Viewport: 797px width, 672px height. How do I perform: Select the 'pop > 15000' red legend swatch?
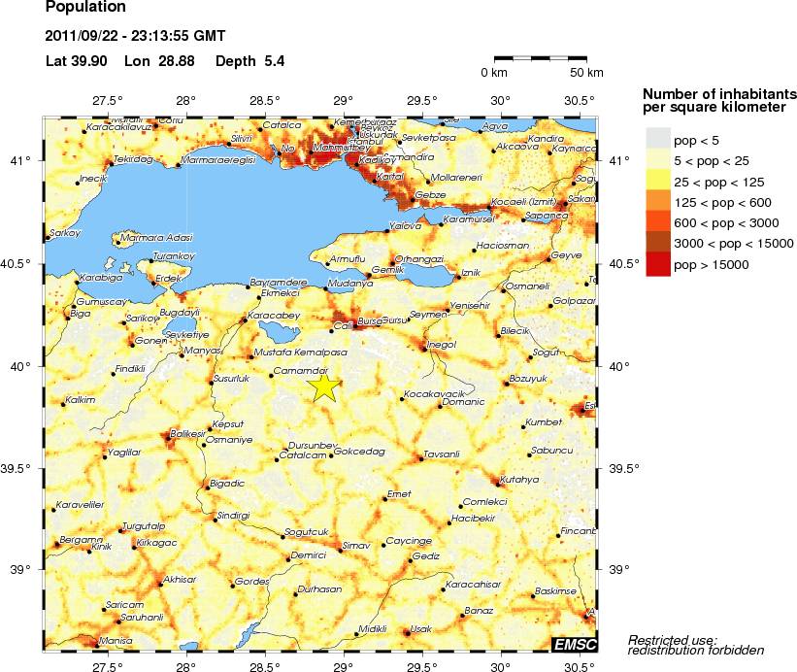pyautogui.click(x=657, y=264)
